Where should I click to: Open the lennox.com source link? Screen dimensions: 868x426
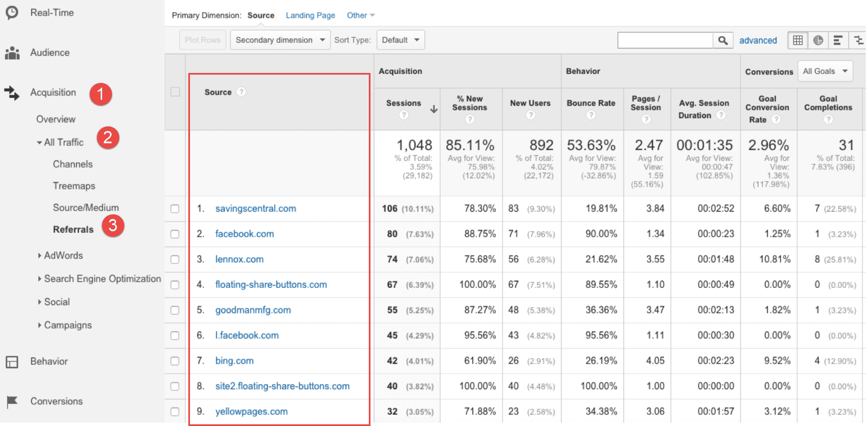pyautogui.click(x=240, y=259)
